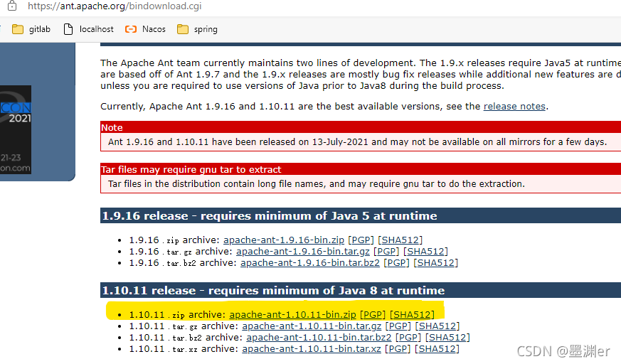Download apache-ant-1.10.11-bin.tar.xz
Image resolution: width=621 pixels, height=364 pixels.
pyautogui.click(x=312, y=349)
